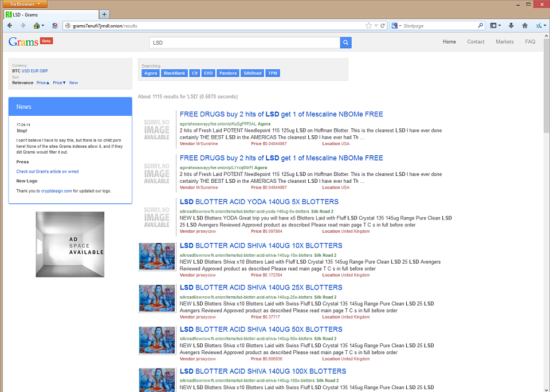Click the Startpage search magnifier

click(481, 25)
